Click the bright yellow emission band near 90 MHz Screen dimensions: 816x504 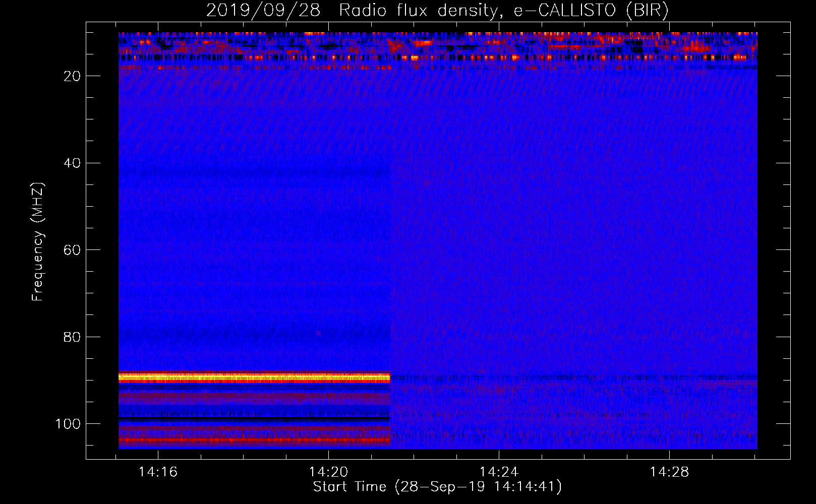[254, 377]
